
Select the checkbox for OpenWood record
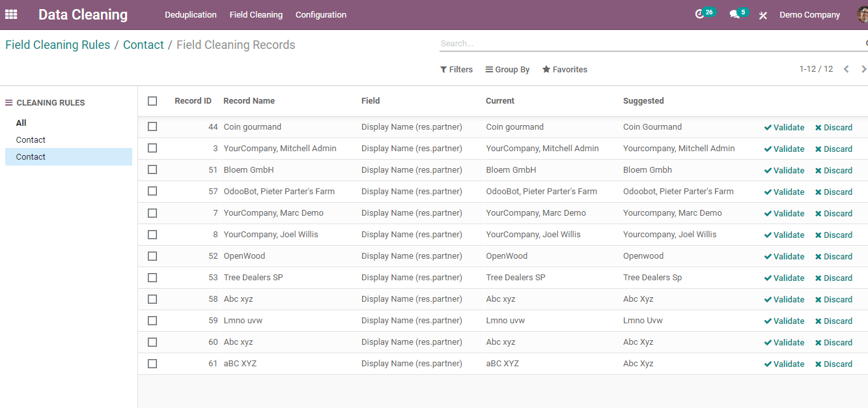coord(152,256)
